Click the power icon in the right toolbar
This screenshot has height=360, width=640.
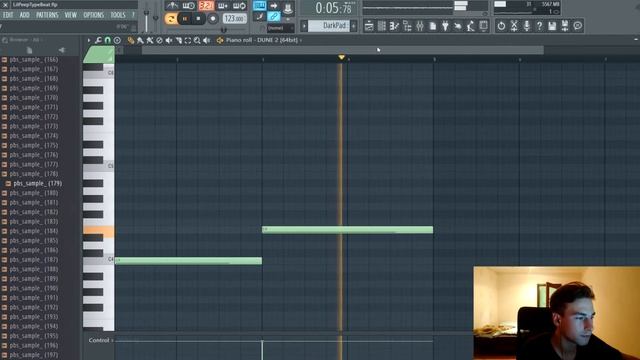click(x=501, y=26)
